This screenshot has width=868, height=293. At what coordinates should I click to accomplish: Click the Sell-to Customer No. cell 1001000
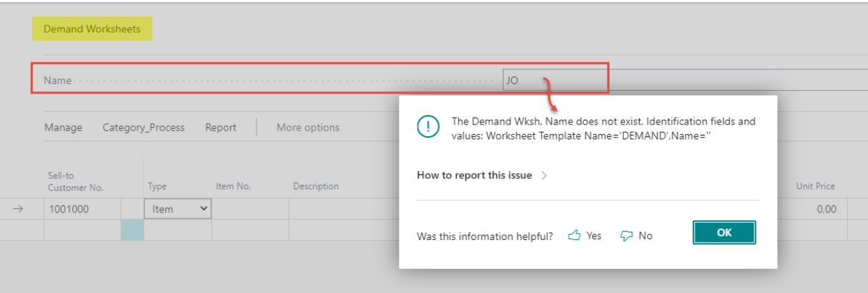82,209
